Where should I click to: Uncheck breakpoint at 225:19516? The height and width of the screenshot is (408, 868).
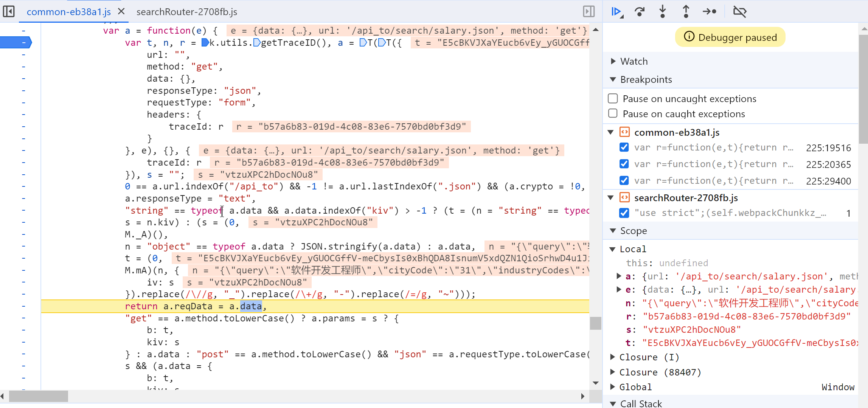tap(624, 147)
